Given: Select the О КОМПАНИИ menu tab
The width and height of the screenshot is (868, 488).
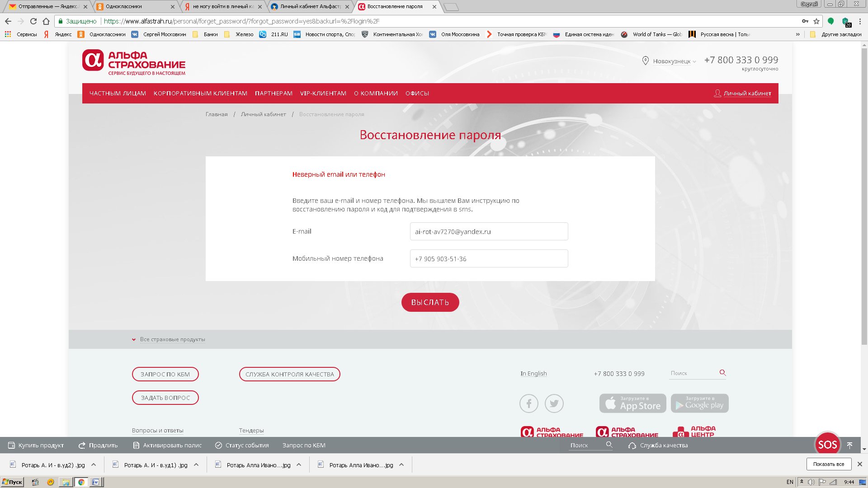Looking at the screenshot, I should pyautogui.click(x=375, y=93).
